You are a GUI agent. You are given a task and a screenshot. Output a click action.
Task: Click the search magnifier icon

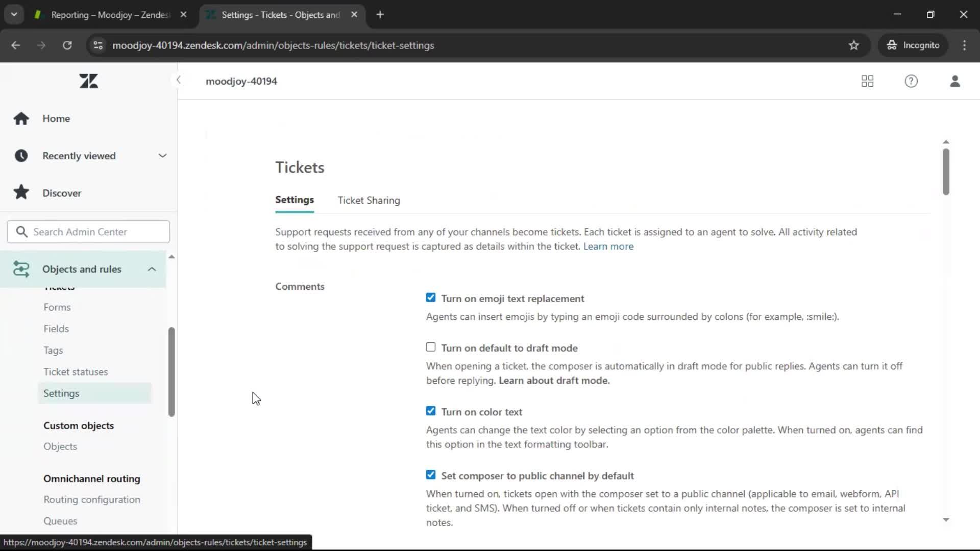coord(21,232)
